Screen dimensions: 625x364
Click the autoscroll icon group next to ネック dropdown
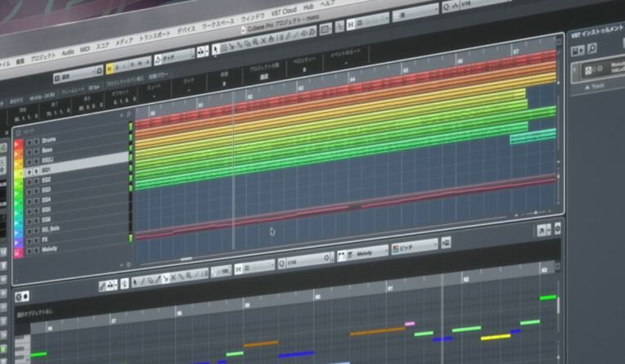(202, 52)
